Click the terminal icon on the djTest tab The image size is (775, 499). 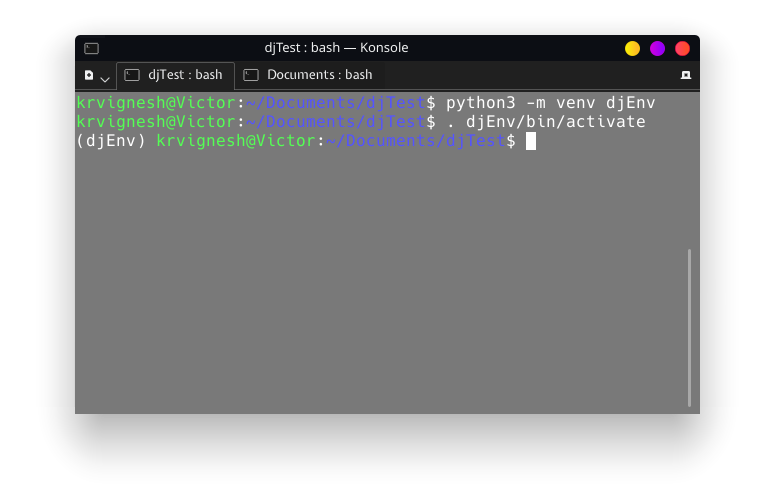click(x=132, y=75)
